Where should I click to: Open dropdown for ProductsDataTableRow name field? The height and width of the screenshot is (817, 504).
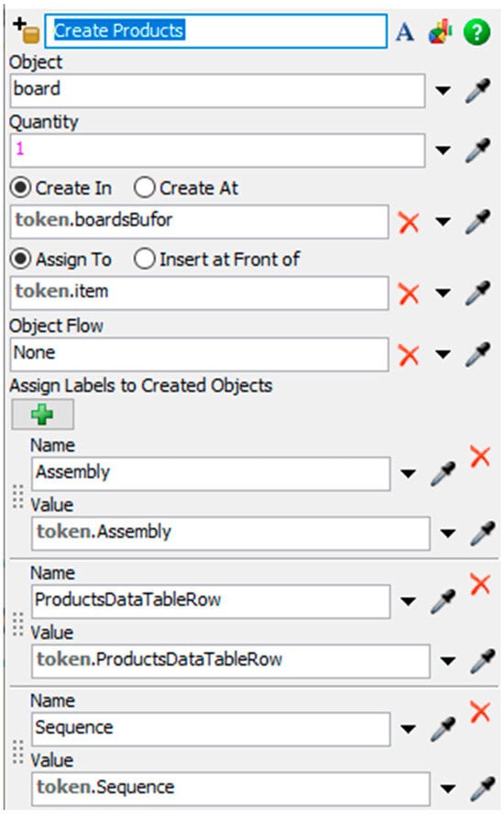[x=408, y=601]
